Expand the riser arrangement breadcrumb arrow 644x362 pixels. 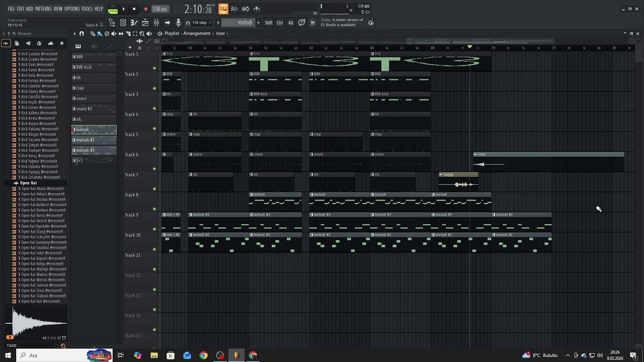click(227, 34)
